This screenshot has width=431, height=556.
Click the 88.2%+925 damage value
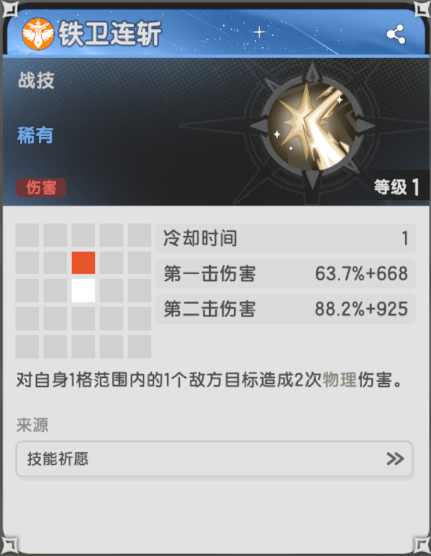pos(361,309)
